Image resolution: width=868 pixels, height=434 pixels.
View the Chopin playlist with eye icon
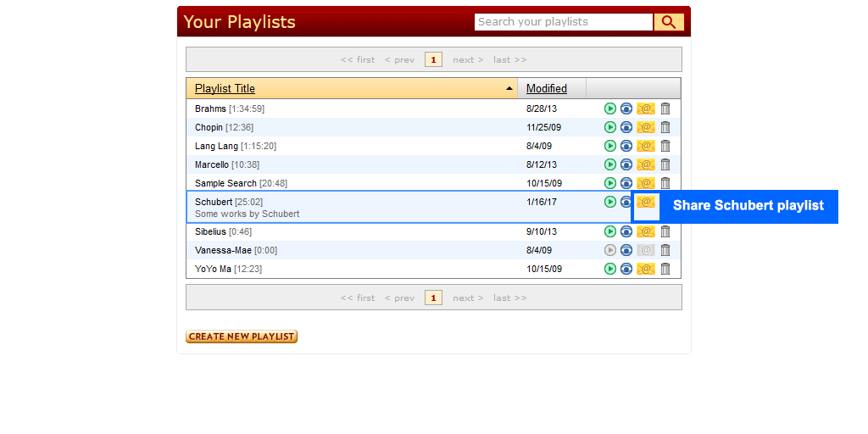(x=626, y=127)
